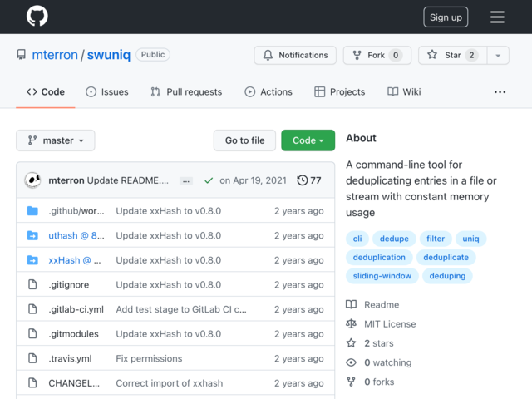Click the CHANGELOG file icon
This screenshot has height=399, width=532.
(x=32, y=382)
